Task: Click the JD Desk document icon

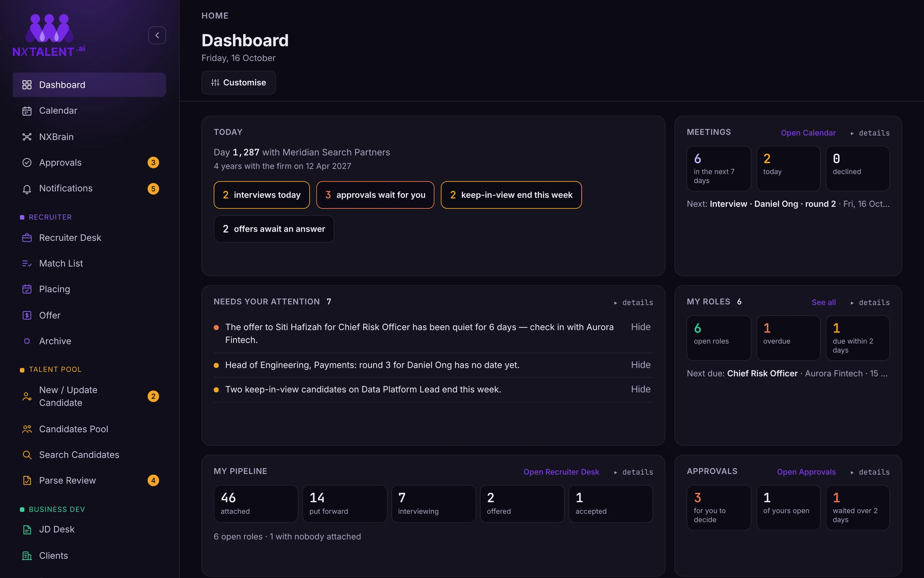Action: (x=27, y=530)
